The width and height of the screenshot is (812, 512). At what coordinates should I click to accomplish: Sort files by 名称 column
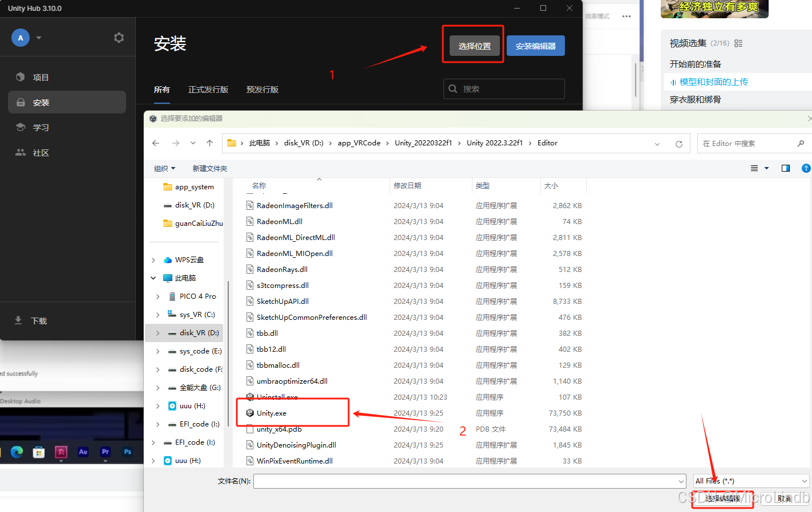pos(259,185)
